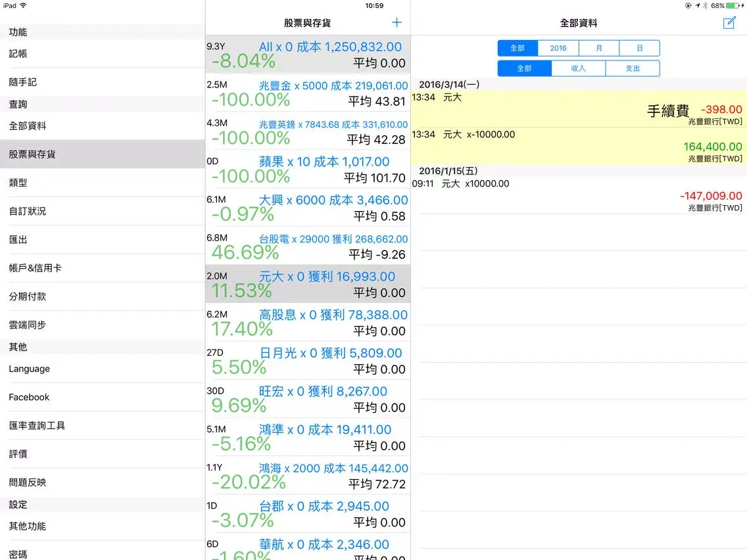747x560 pixels.
Task: Open Language in the sidebar
Action: coord(103,369)
